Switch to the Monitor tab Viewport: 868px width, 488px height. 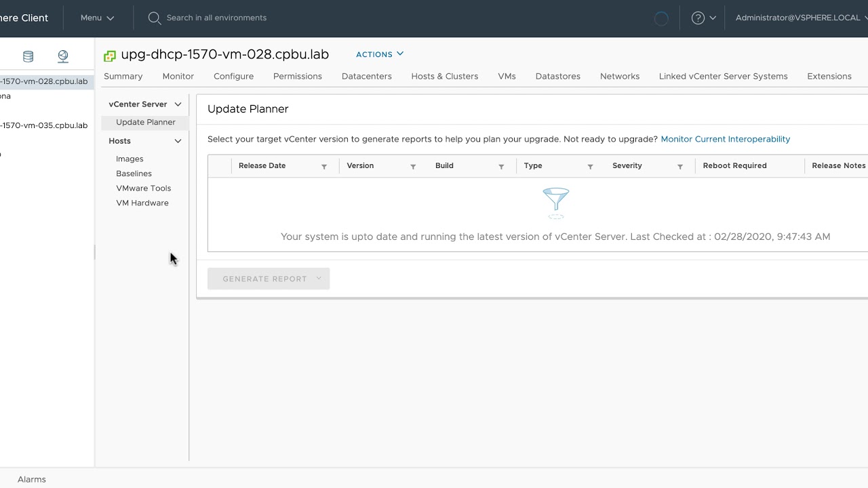(178, 76)
